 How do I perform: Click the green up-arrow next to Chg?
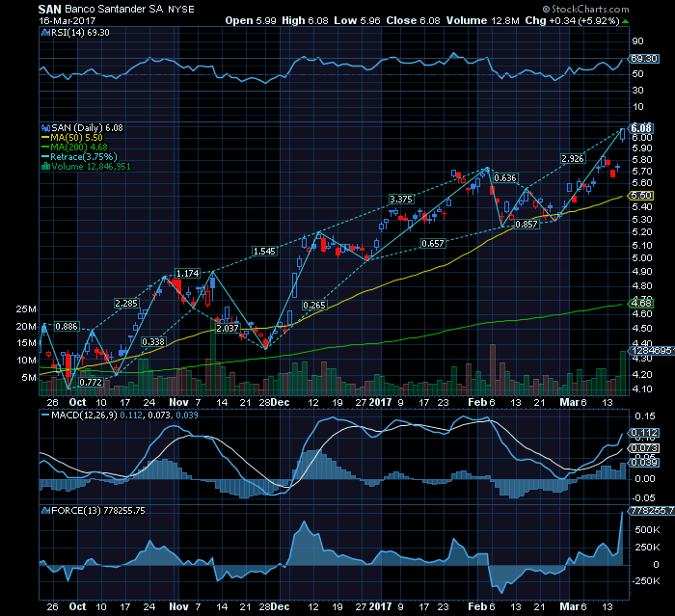tap(625, 21)
